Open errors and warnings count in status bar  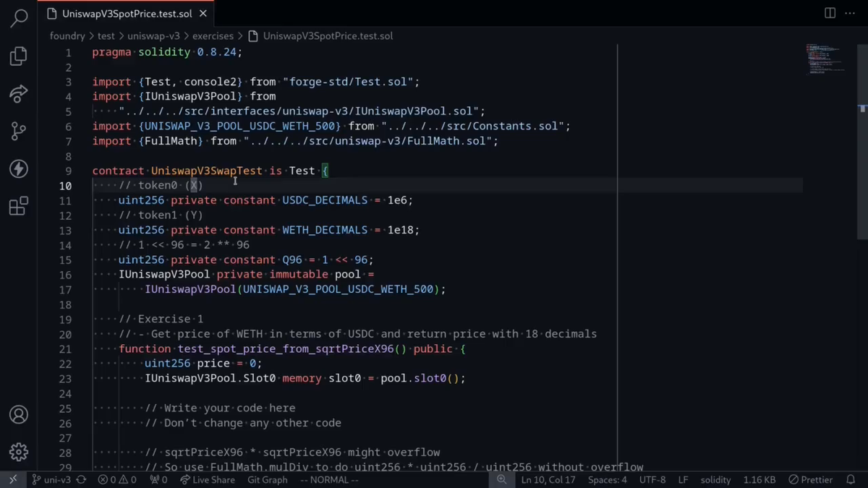[117, 479]
